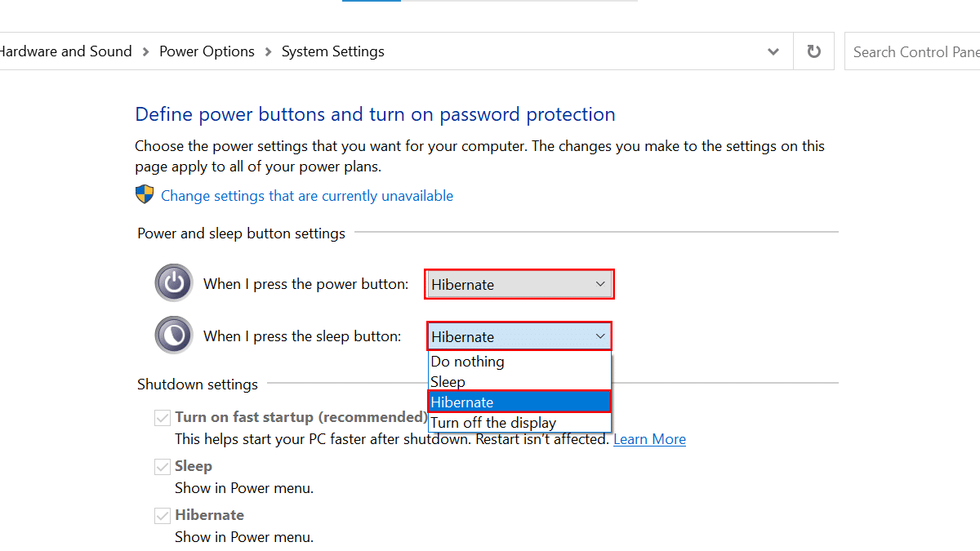Image resolution: width=980 pixels, height=551 pixels.
Task: Open "Change settings that are currently unavailable"
Action: coord(307,196)
